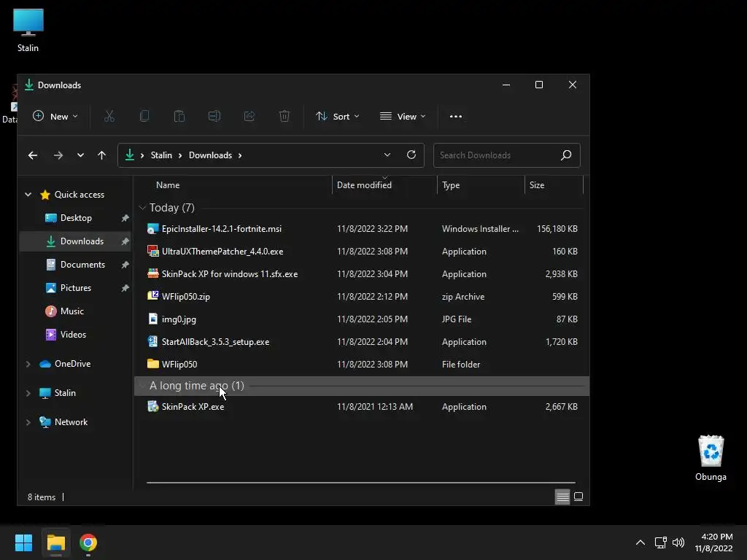The width and height of the screenshot is (747, 560).
Task: Open Pictures in the navigation pane
Action: pyautogui.click(x=76, y=287)
